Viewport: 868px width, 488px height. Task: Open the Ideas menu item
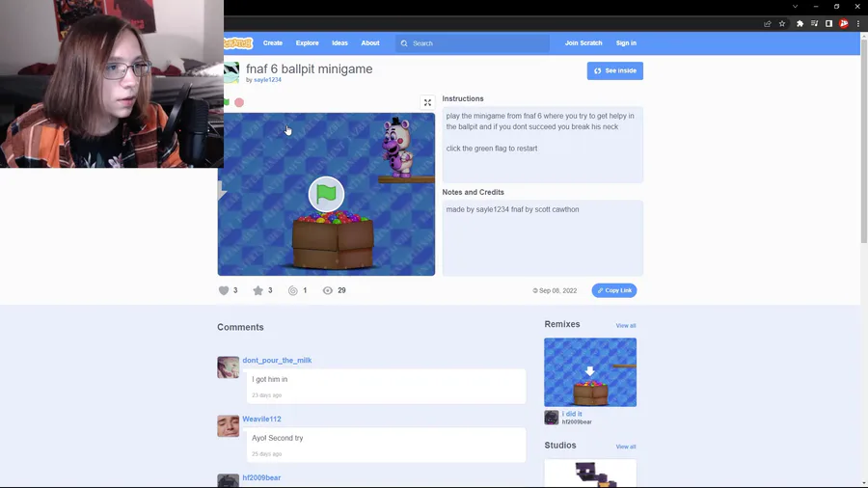[339, 43]
